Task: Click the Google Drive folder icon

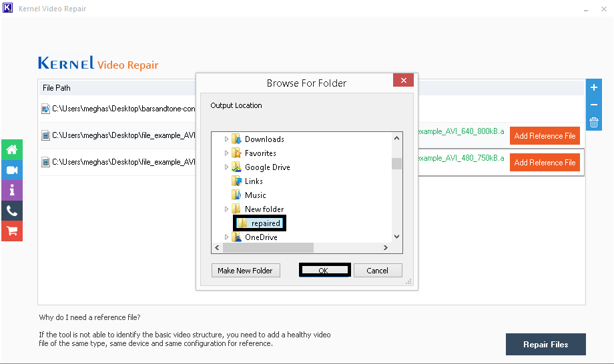Action: (236, 167)
